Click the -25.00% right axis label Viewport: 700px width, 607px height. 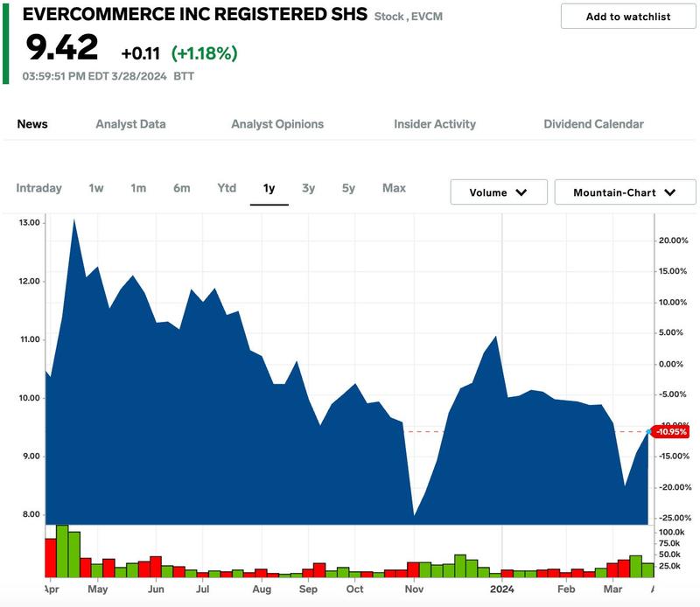(x=675, y=518)
